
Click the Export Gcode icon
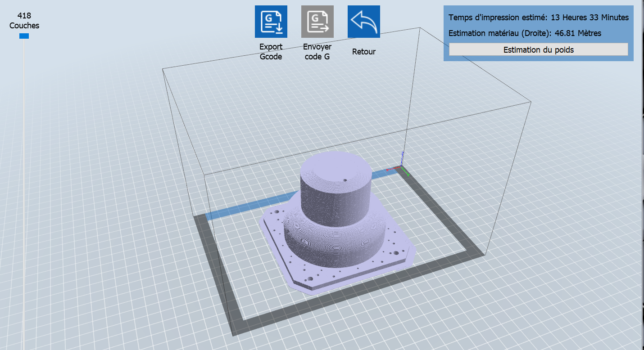click(271, 22)
